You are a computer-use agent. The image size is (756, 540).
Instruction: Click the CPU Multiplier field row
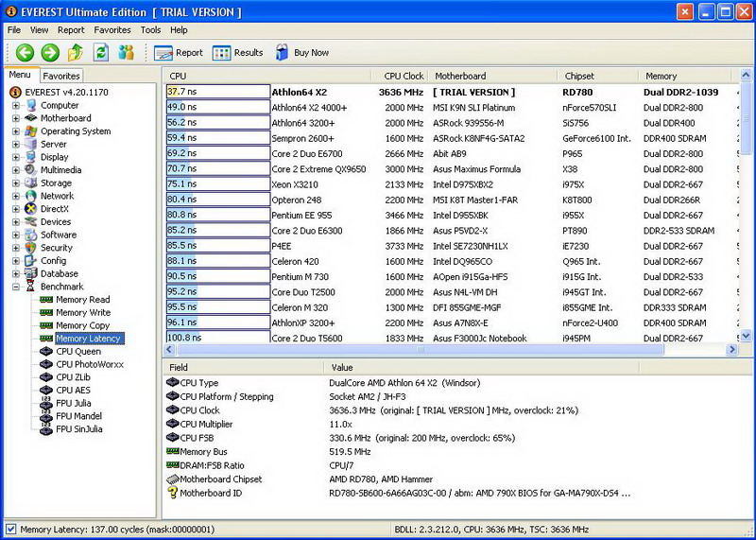(x=455, y=425)
